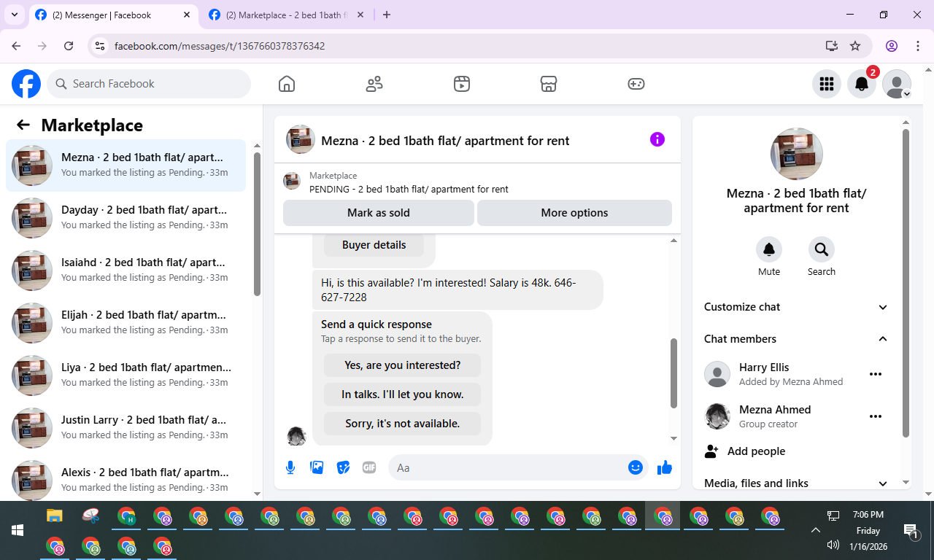Click the PENDING listing banner text
Screen dimensions: 934x560
coord(409,189)
